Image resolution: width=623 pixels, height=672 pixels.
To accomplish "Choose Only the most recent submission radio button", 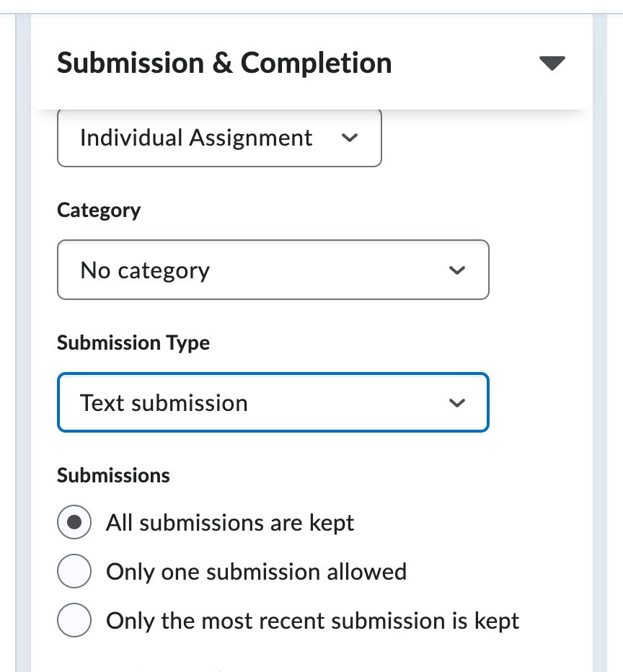I will (74, 620).
